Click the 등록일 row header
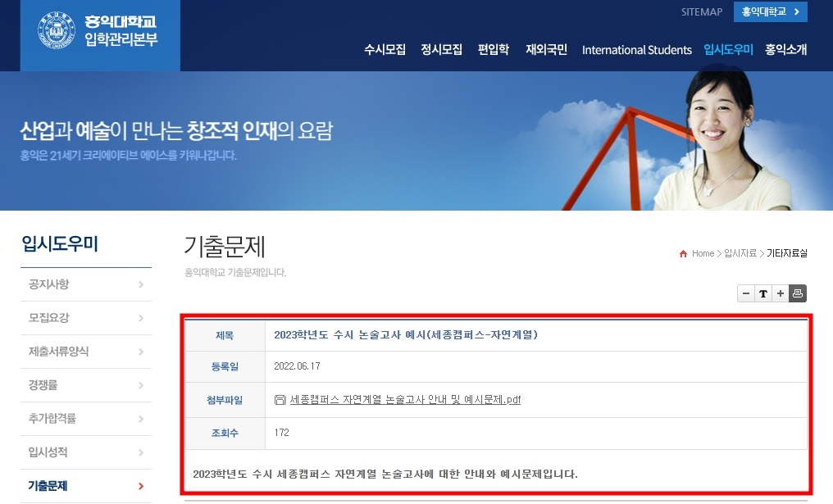Image resolution: width=833 pixels, height=504 pixels. click(x=225, y=366)
